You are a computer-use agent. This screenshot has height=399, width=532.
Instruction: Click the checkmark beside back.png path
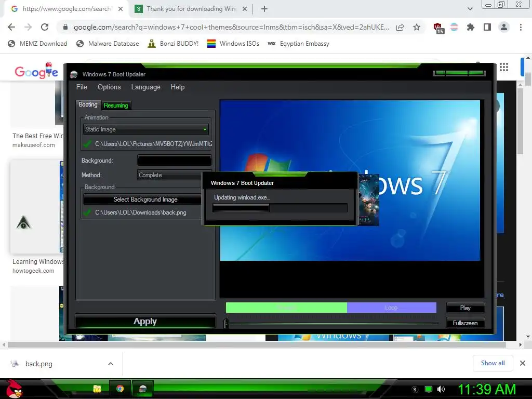(87, 212)
